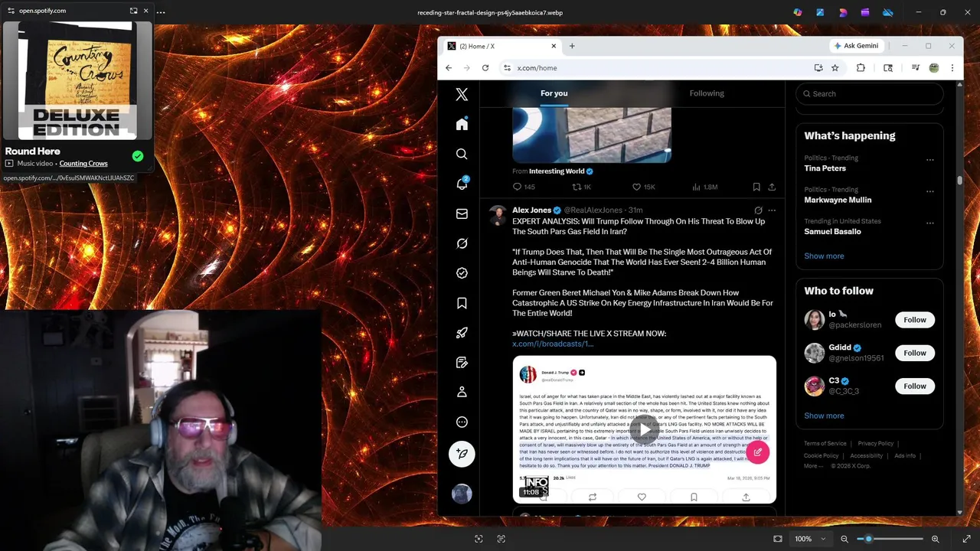Image resolution: width=980 pixels, height=551 pixels.
Task: Open Verified checkmark icon in X sidebar
Action: tap(462, 273)
